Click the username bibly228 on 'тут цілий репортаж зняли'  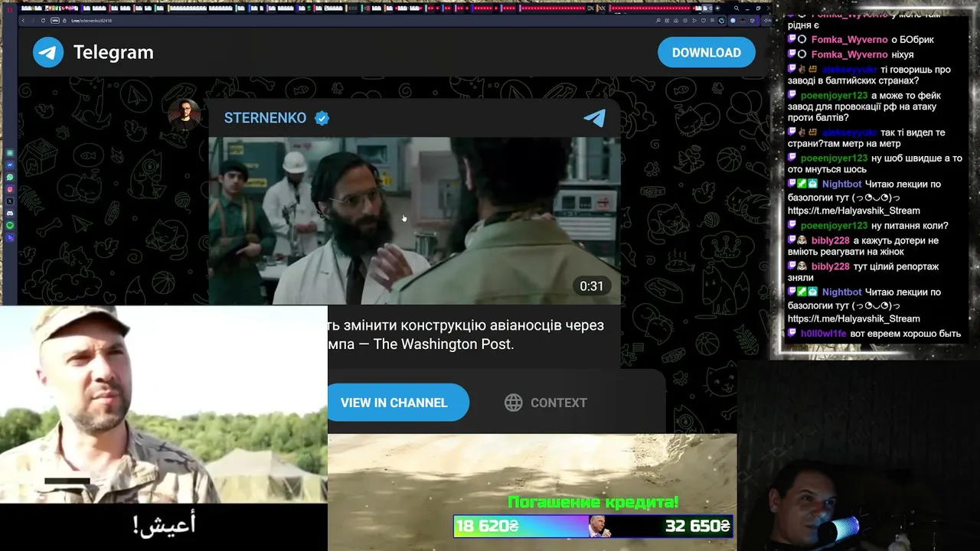point(831,267)
